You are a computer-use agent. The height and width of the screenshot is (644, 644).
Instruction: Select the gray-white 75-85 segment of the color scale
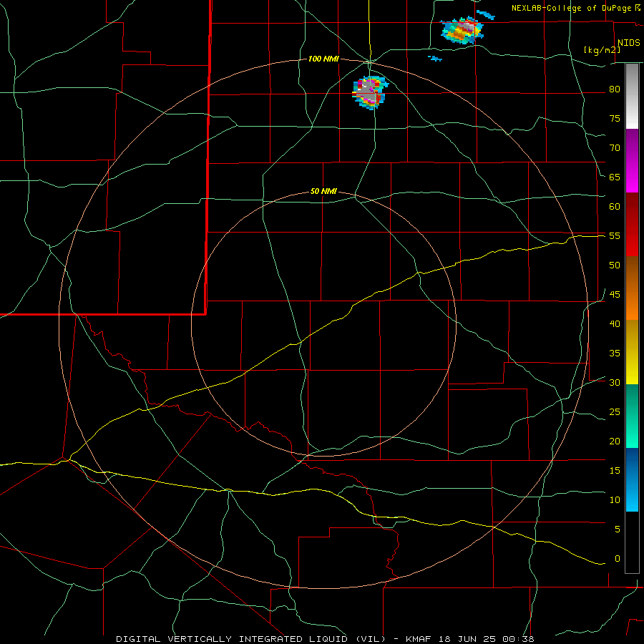point(632,97)
